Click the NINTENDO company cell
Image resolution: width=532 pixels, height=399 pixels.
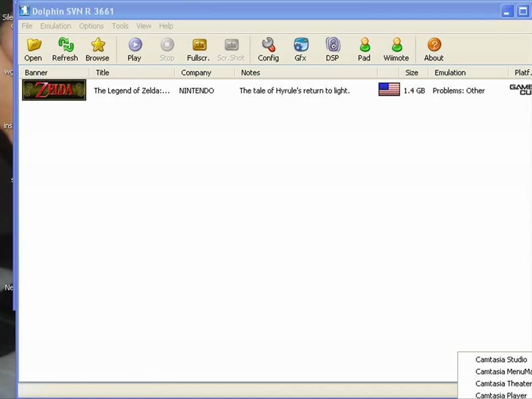pyautogui.click(x=196, y=90)
